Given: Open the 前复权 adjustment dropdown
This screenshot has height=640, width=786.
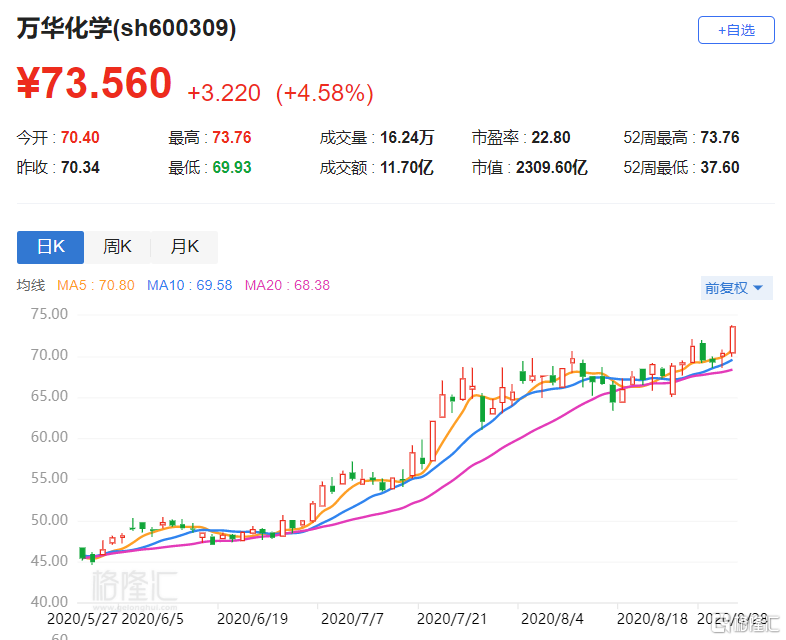Looking at the screenshot, I should click(x=736, y=288).
